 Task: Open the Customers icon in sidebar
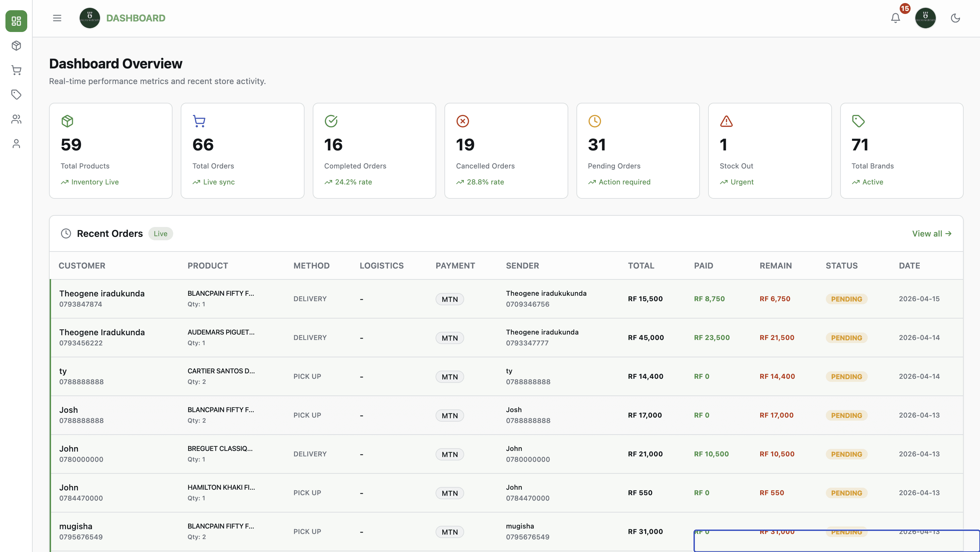[x=16, y=119]
